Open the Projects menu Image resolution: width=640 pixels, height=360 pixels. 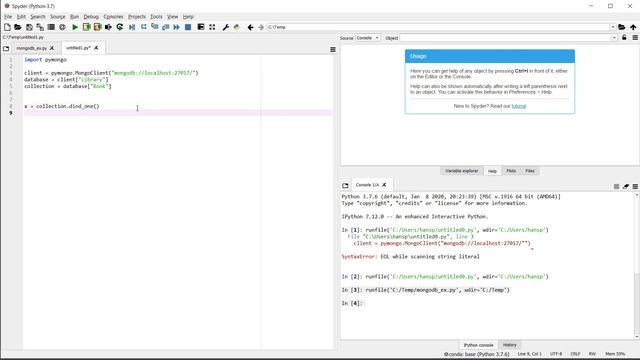tap(137, 17)
